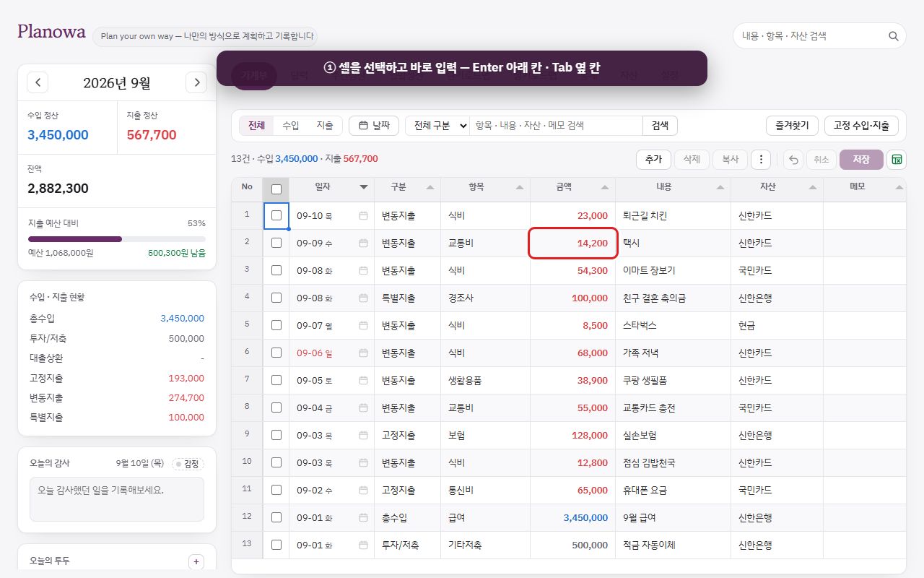Check the box for the 친구 결혼 축의금 row
The image size is (924, 578).
[x=276, y=298]
